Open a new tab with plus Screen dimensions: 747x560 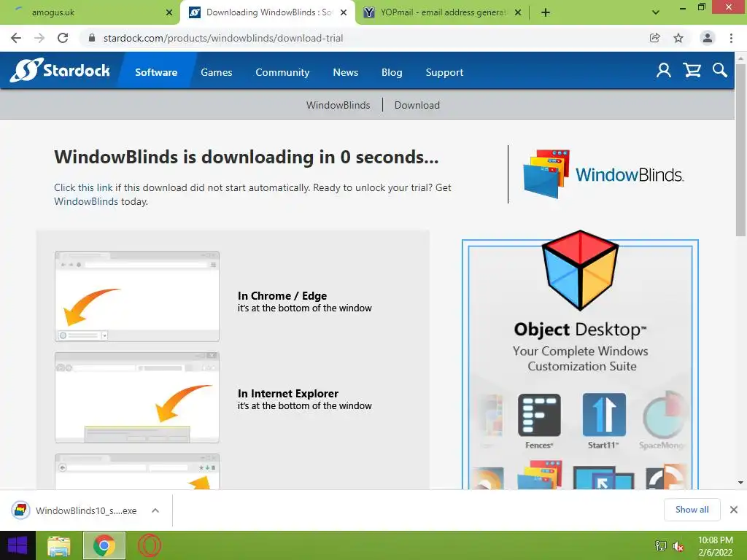coord(546,13)
